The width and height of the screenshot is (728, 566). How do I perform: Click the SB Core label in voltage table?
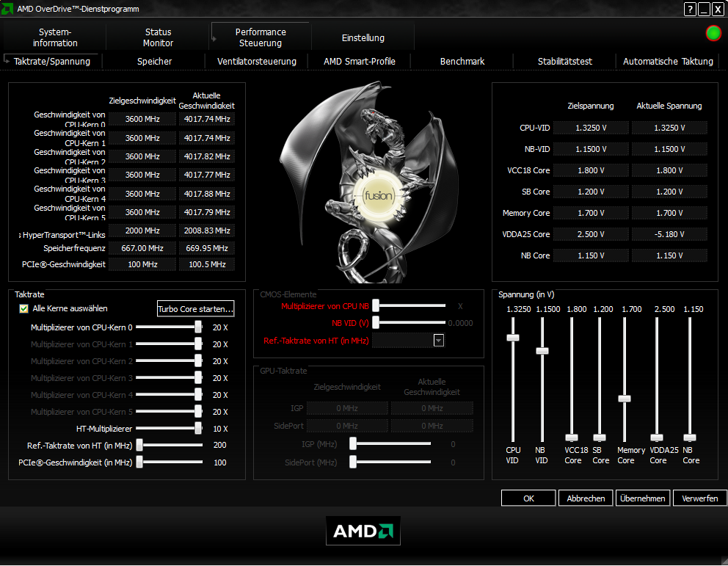535,192
